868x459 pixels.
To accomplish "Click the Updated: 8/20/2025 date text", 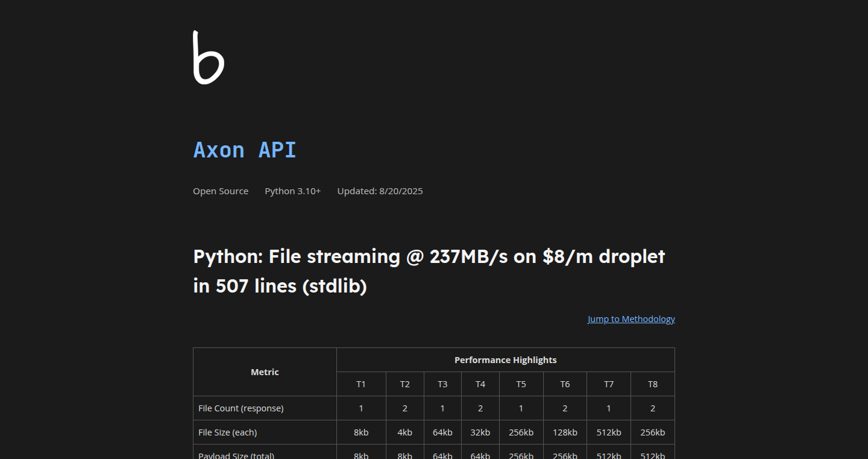I will (380, 191).
